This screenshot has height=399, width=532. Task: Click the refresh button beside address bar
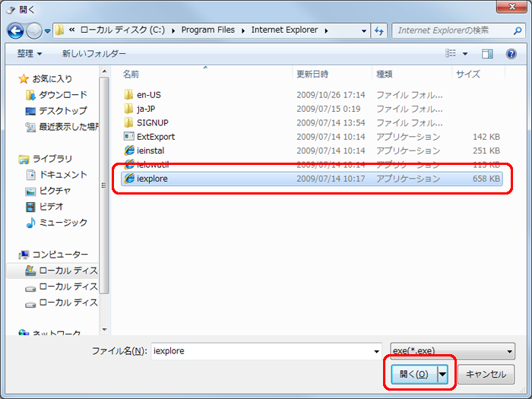pos(379,31)
